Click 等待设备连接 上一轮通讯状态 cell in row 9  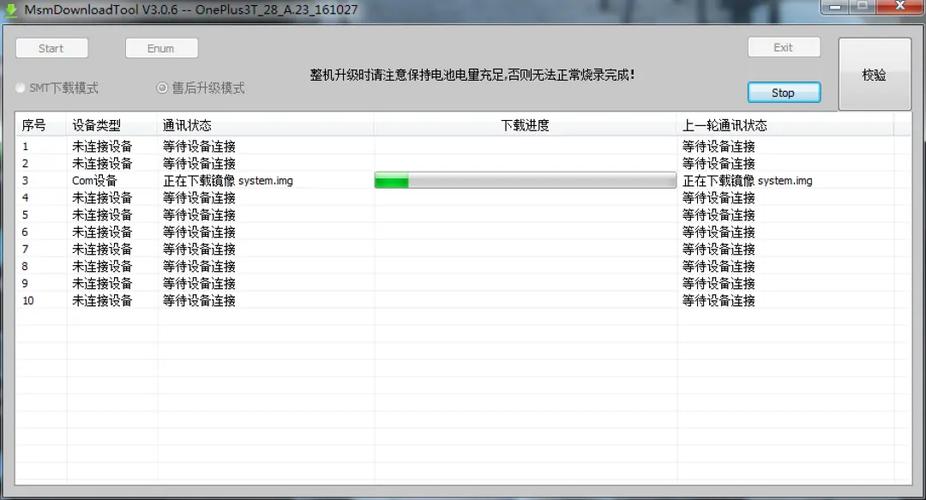(719, 283)
